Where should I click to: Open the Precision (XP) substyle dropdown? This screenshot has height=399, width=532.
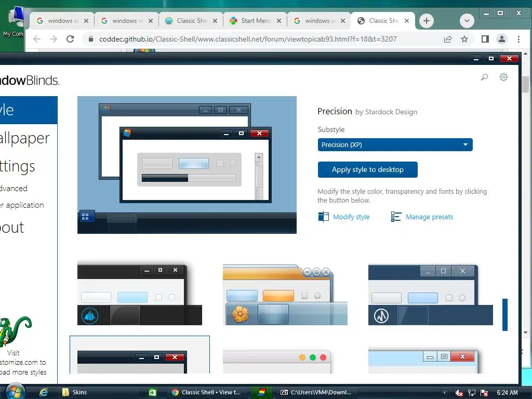(x=395, y=144)
